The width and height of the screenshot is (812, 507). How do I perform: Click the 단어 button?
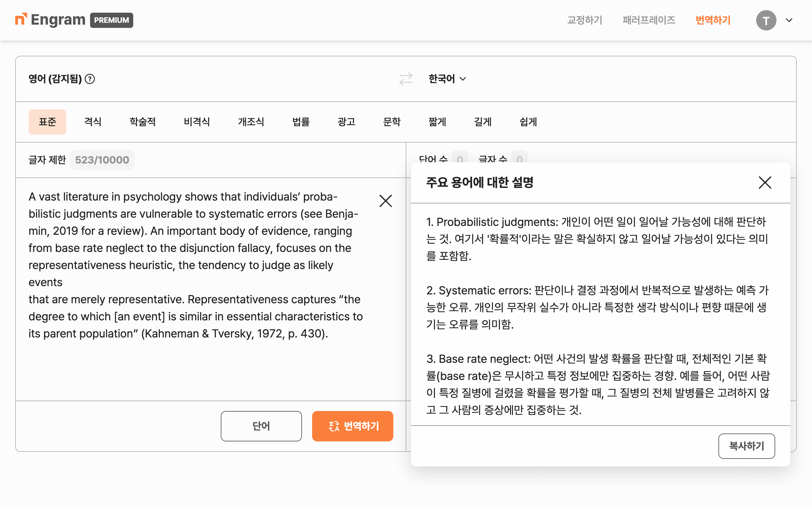tap(261, 426)
